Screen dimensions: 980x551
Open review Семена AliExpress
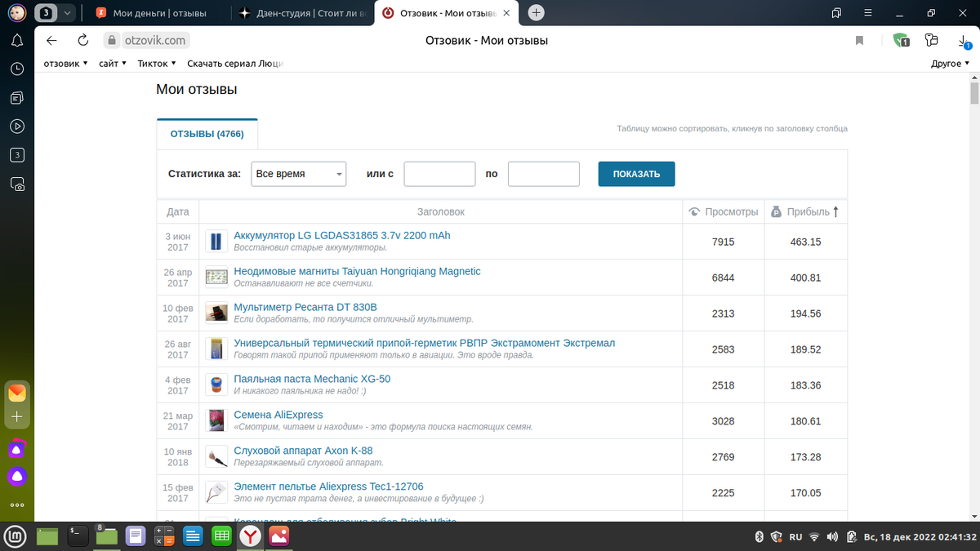278,415
